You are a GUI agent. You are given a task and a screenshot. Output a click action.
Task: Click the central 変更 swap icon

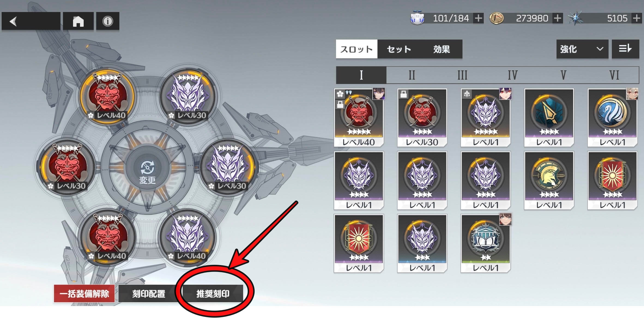click(x=147, y=172)
